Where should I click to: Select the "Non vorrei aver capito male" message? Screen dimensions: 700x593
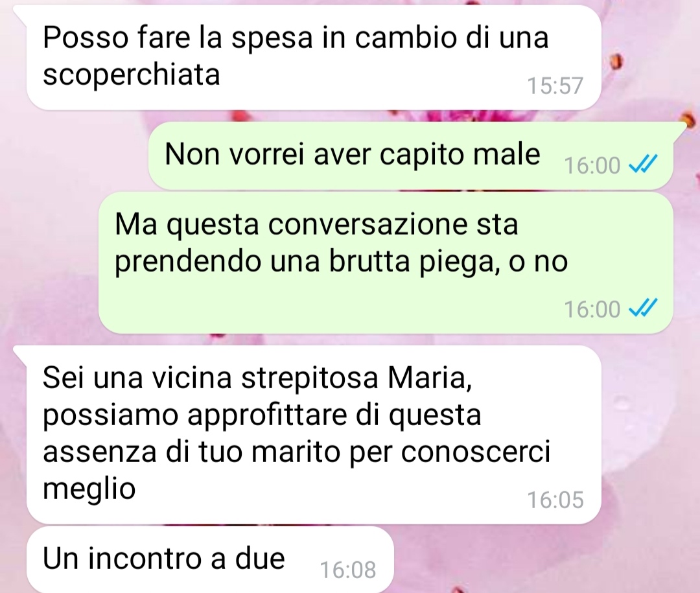pos(411,156)
